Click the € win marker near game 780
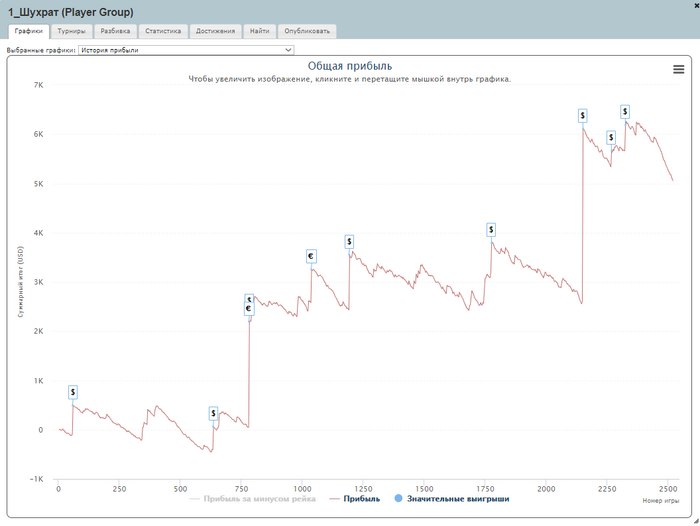This screenshot has width=700, height=526. click(x=249, y=309)
